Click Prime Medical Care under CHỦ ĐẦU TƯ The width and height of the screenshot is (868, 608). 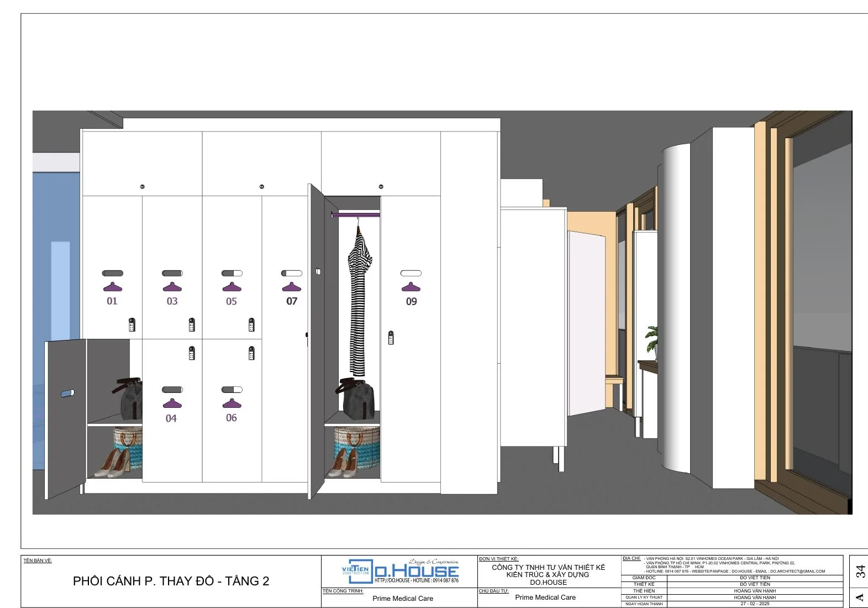pos(545,597)
